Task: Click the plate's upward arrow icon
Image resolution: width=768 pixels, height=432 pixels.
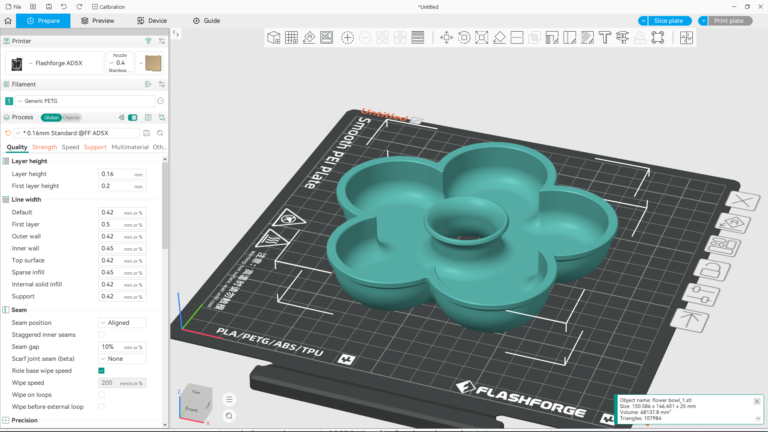Action: 689,321
